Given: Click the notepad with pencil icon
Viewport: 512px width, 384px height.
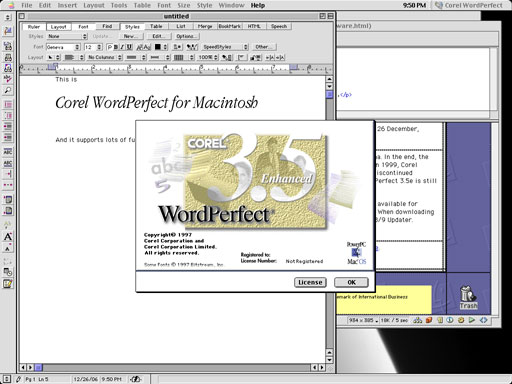Looking at the screenshot, I should [x=8, y=284].
